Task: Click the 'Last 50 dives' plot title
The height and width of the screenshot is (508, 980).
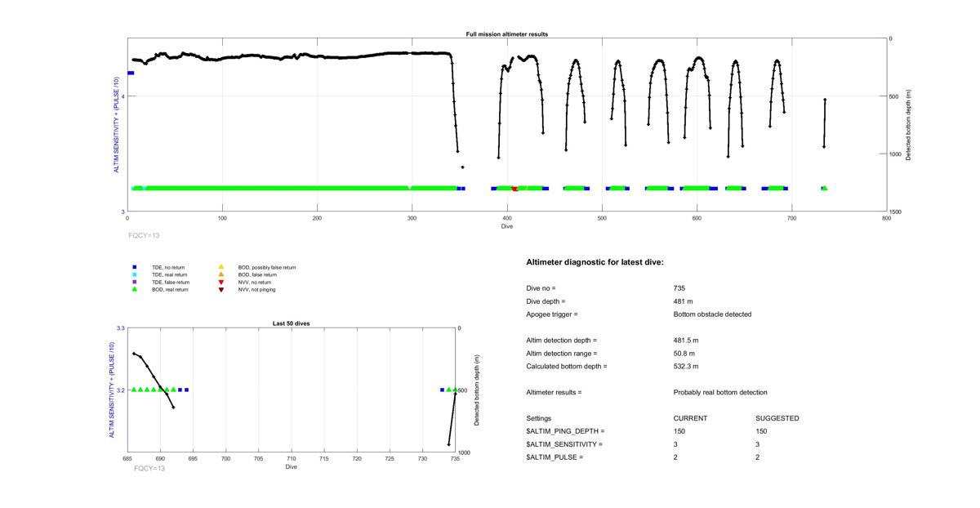Action: tap(291, 323)
